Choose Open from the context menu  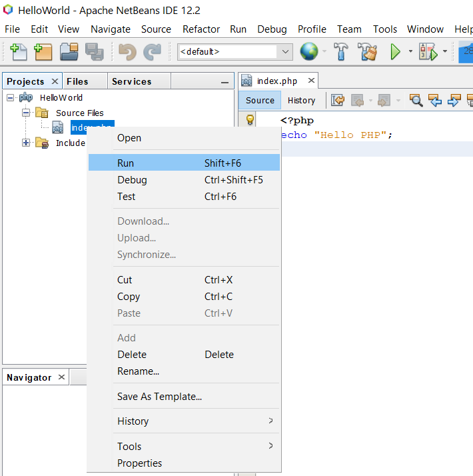[184, 138]
